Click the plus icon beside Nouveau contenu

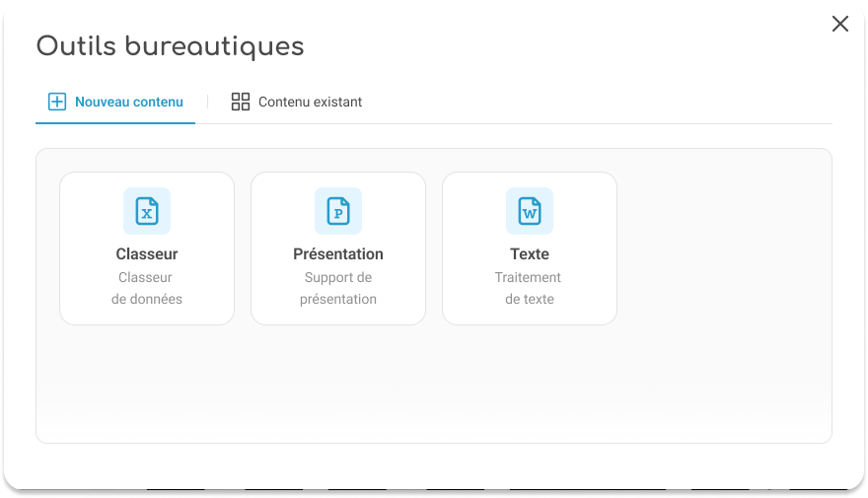coord(57,102)
